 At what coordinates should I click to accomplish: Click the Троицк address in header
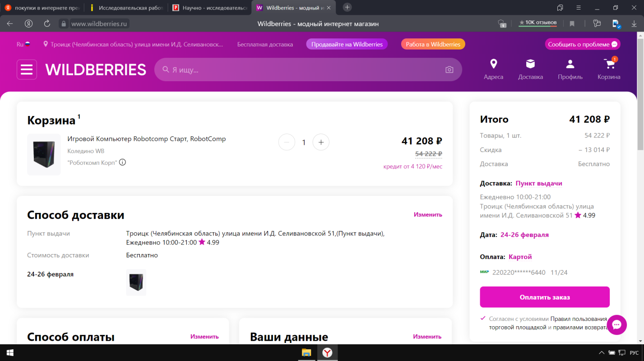click(137, 44)
